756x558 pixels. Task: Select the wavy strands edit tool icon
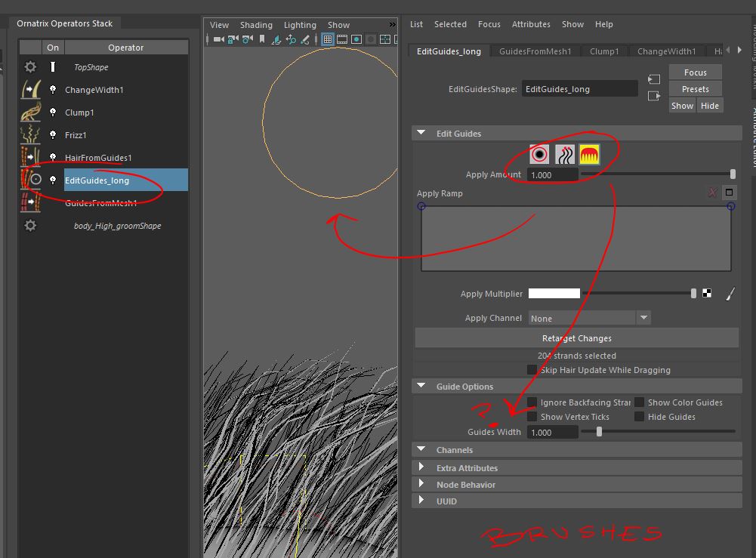[564, 155]
